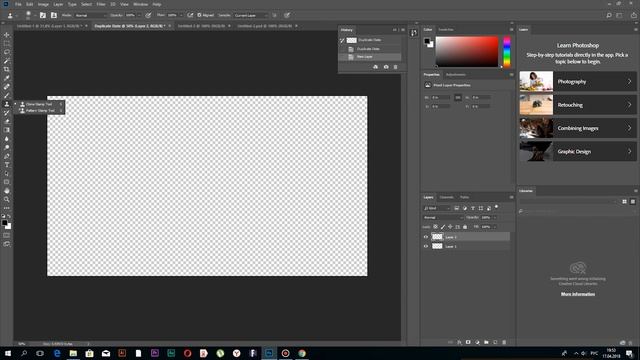Open the layer Opacity dropdown in Layers panel
640x360 pixels.
pos(495,218)
